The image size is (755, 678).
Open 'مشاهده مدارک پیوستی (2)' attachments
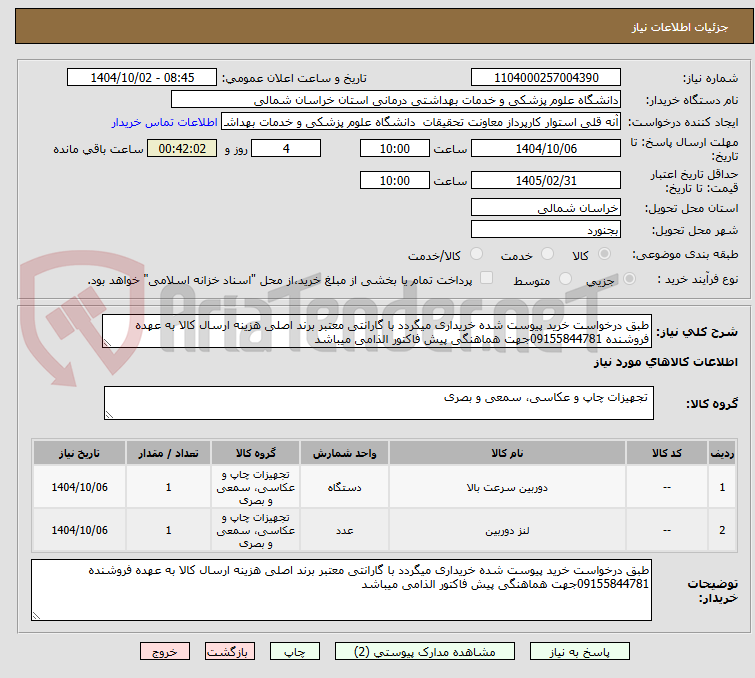pyautogui.click(x=425, y=652)
